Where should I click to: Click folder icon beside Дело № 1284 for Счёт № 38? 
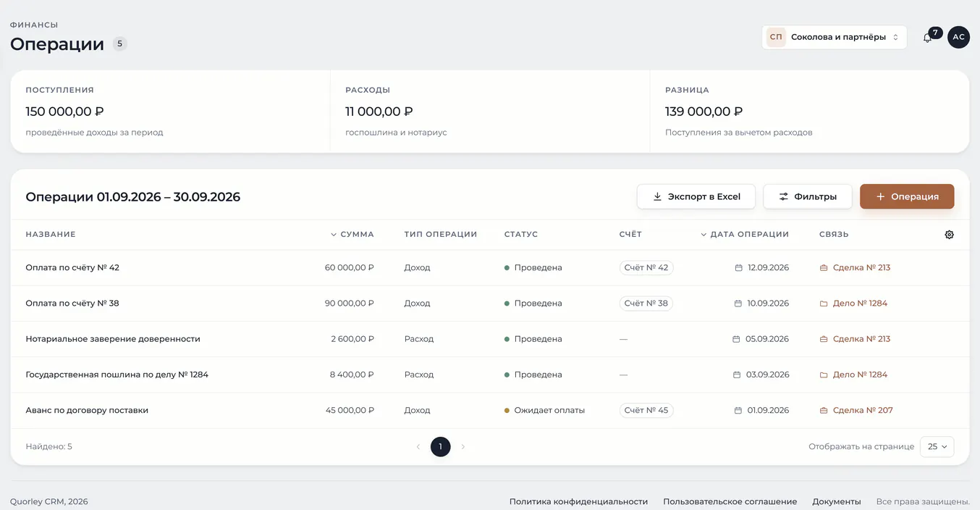(824, 304)
